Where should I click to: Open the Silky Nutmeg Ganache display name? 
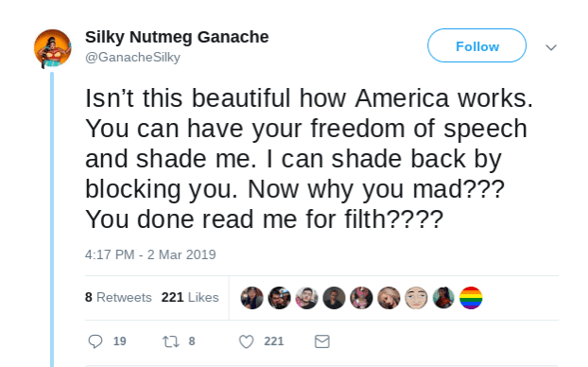tap(177, 37)
